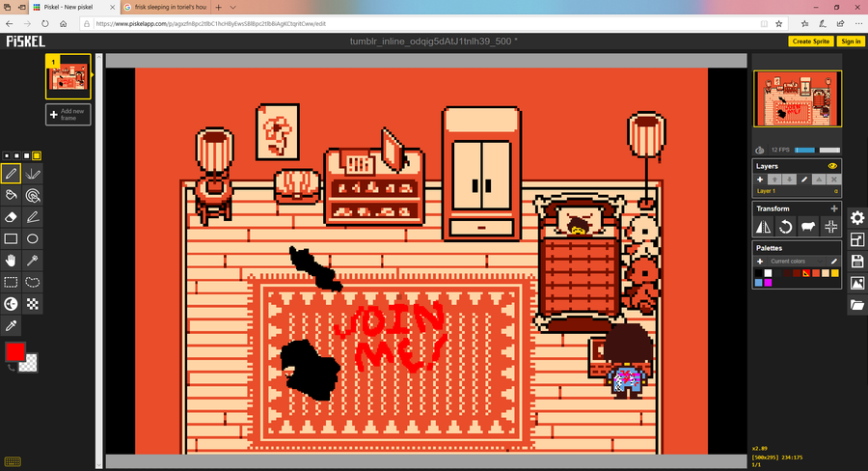Image resolution: width=868 pixels, height=471 pixels.
Task: Toggle layer preview eye icon
Action: point(832,166)
